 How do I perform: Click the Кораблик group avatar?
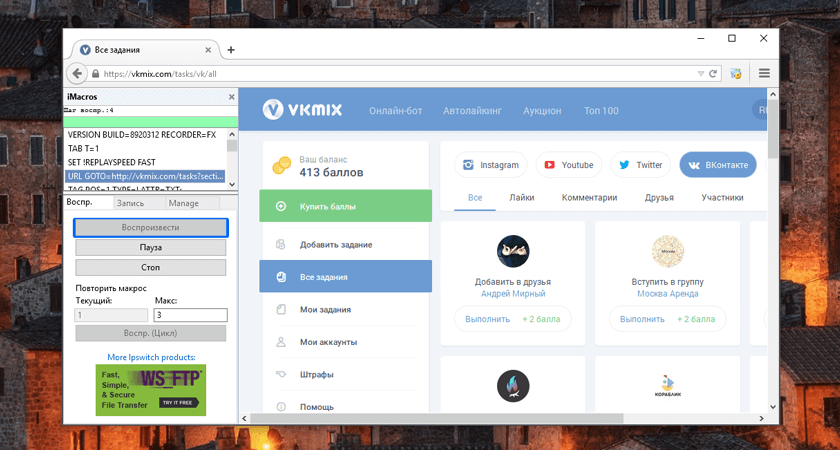(x=668, y=386)
